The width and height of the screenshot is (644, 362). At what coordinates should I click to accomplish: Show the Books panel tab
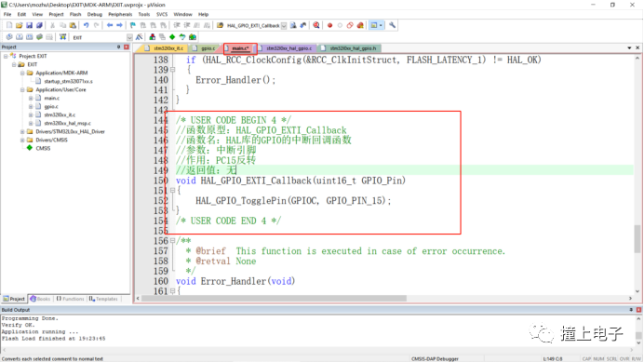(40, 299)
